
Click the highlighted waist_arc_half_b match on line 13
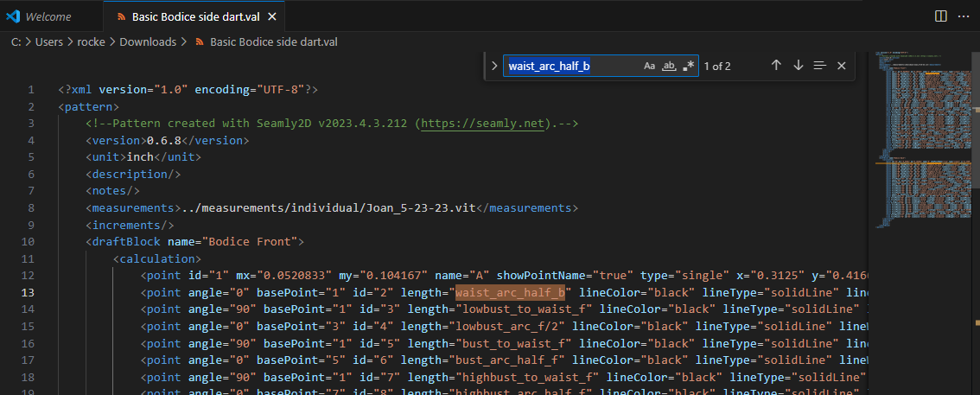click(x=510, y=292)
